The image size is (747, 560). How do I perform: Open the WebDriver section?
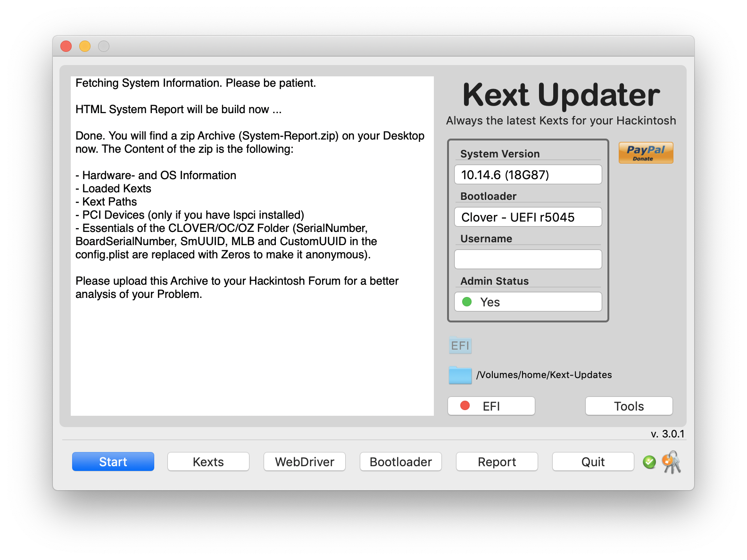[305, 461]
